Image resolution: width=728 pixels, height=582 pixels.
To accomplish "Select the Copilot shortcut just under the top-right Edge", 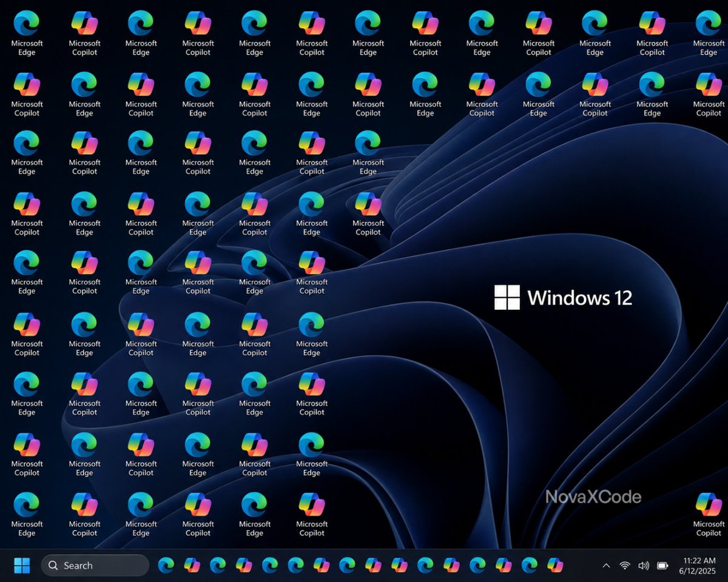I will 709,94.
